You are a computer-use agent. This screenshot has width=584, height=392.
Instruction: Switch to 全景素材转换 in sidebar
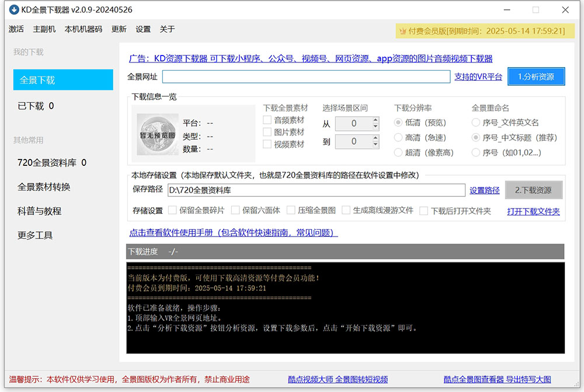coord(44,187)
